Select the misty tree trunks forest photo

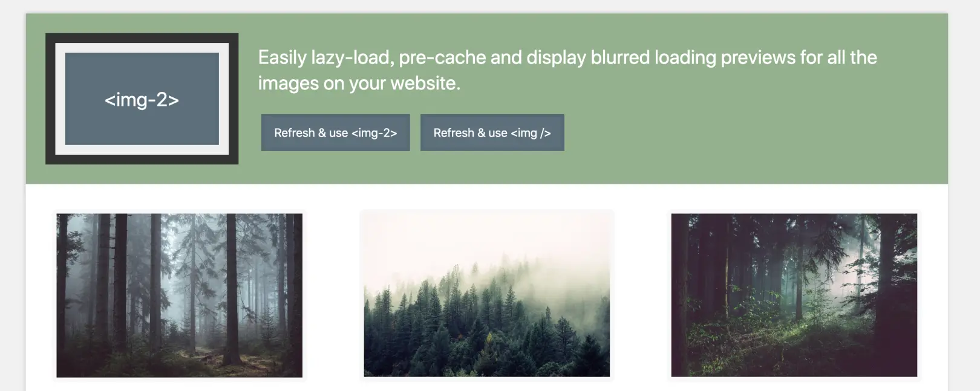pos(180,296)
